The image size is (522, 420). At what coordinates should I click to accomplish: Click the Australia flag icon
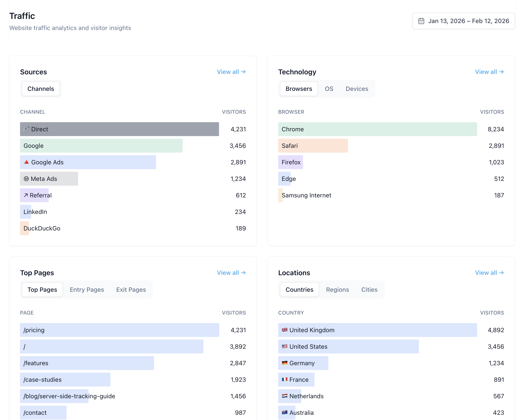click(284, 413)
